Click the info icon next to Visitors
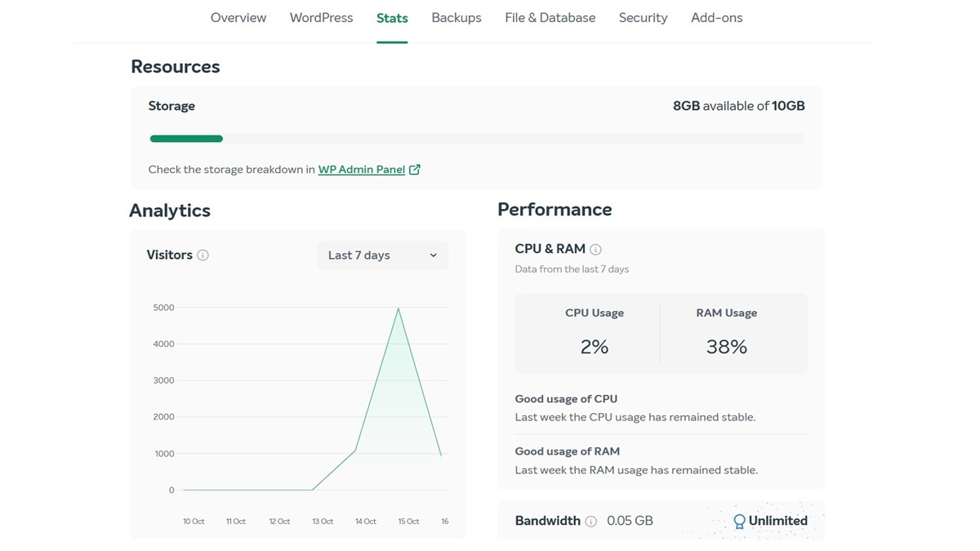The height and width of the screenshot is (551, 980). tap(202, 255)
